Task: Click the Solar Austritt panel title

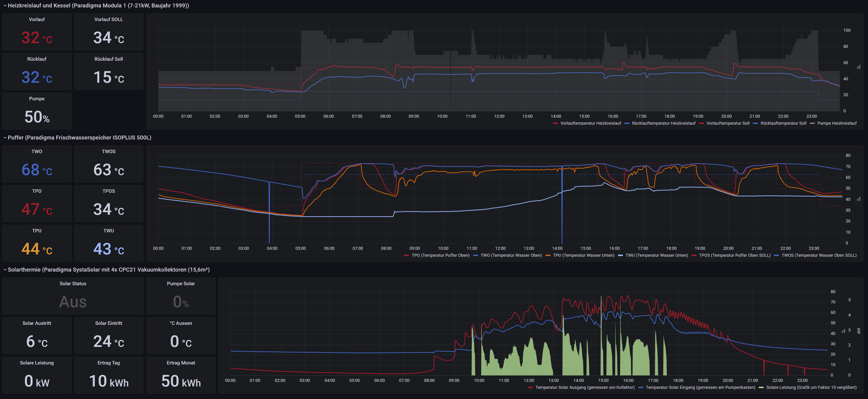Action: click(x=37, y=323)
